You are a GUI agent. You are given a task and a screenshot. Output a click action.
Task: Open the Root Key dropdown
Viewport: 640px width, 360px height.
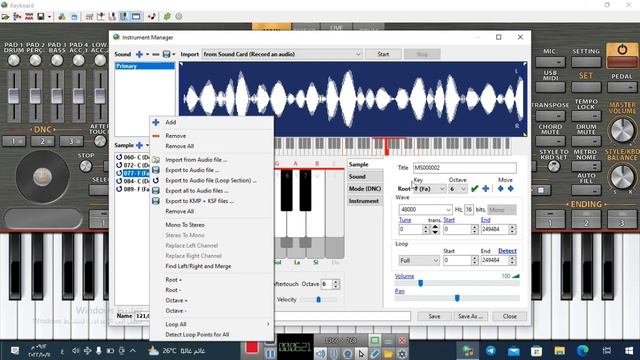point(429,189)
